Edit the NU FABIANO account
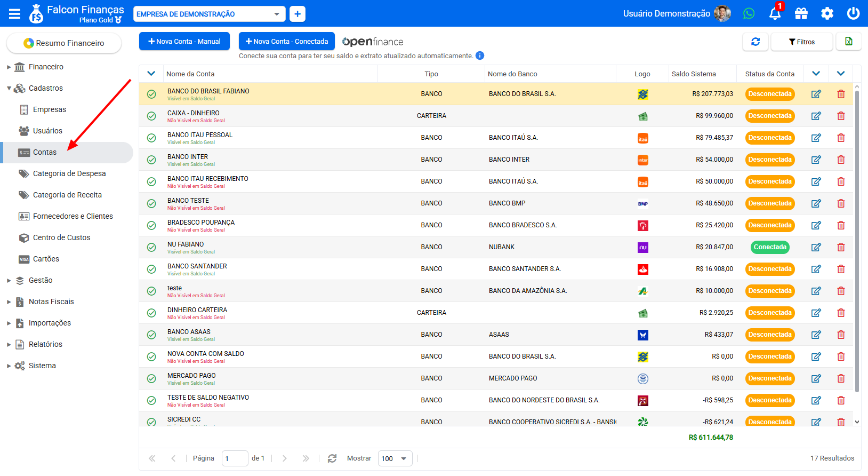The image size is (868, 476). (x=816, y=247)
